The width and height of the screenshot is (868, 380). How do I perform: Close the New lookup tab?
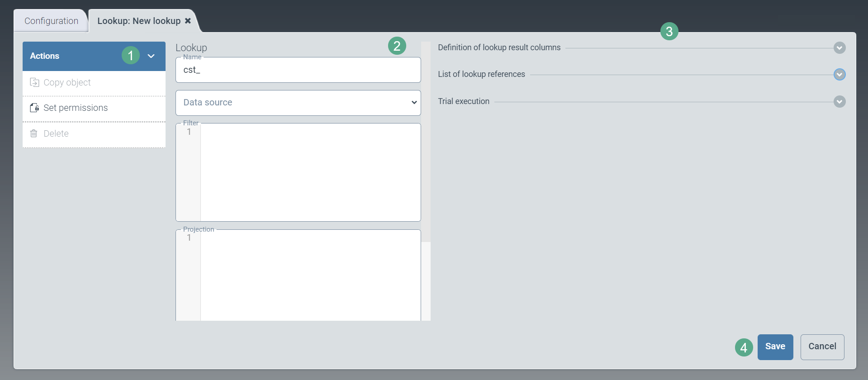188,21
